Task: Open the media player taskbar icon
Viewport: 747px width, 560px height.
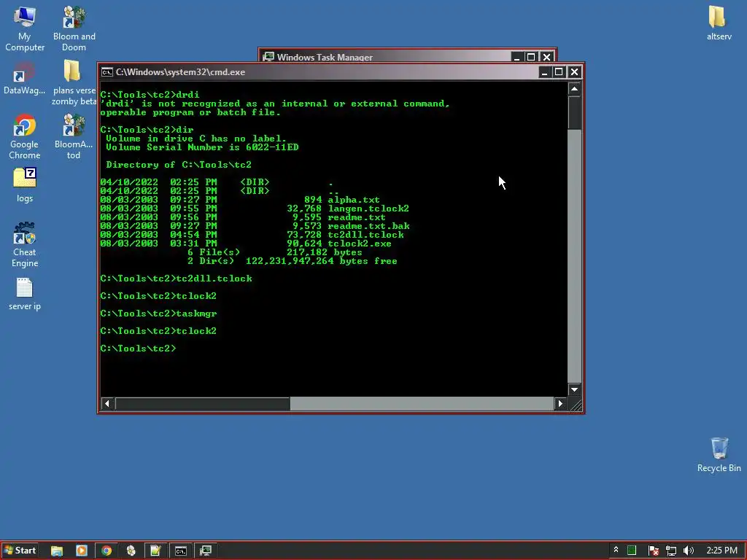Action: coord(82,551)
